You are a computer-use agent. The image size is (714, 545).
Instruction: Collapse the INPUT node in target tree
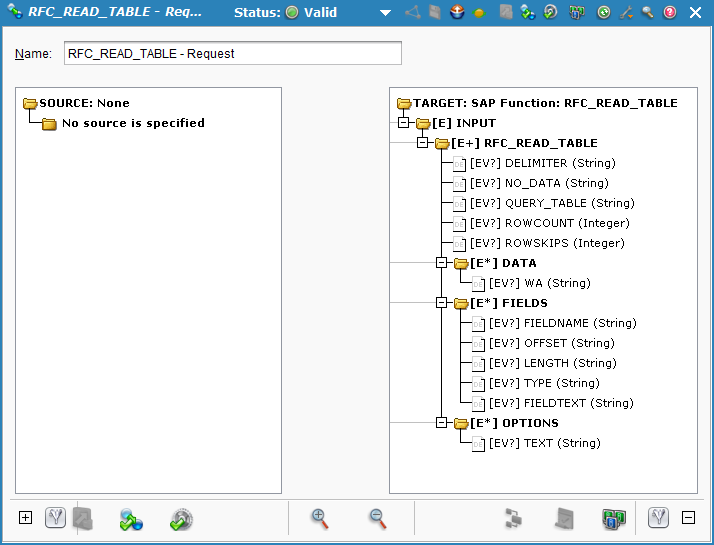(404, 123)
